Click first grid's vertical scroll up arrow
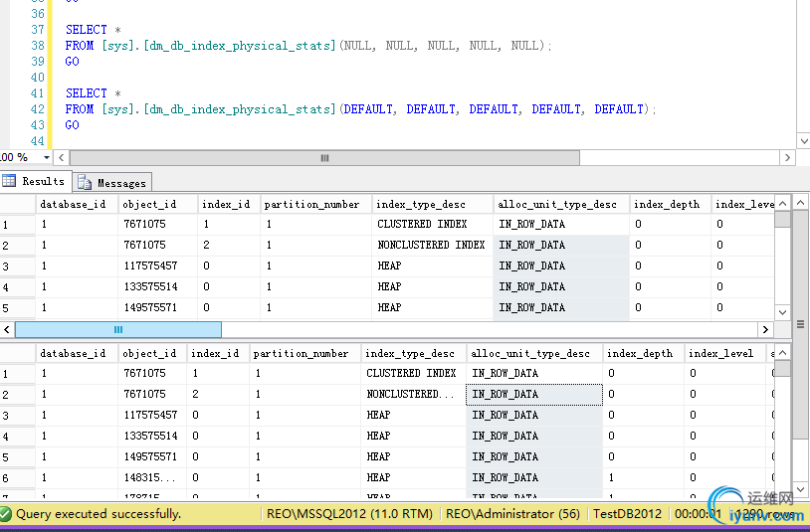810x532 pixels. (x=782, y=203)
